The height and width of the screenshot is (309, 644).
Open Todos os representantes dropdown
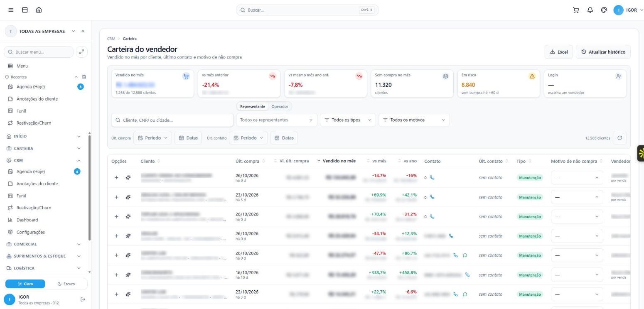(x=276, y=120)
